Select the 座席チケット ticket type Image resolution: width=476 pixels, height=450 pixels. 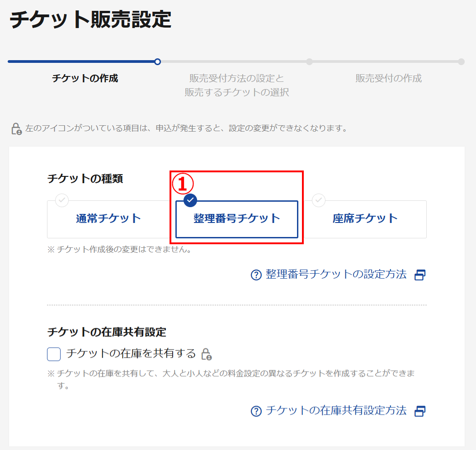coord(365,219)
